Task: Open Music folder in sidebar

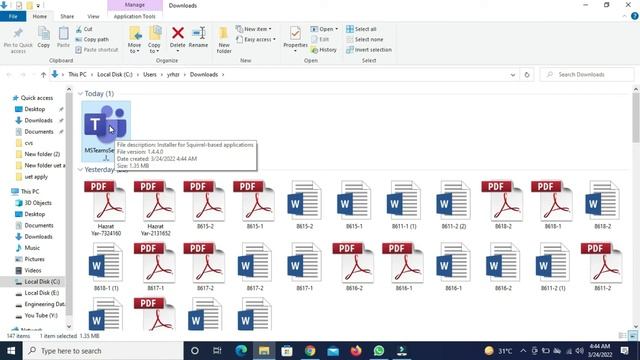Action: [32, 248]
